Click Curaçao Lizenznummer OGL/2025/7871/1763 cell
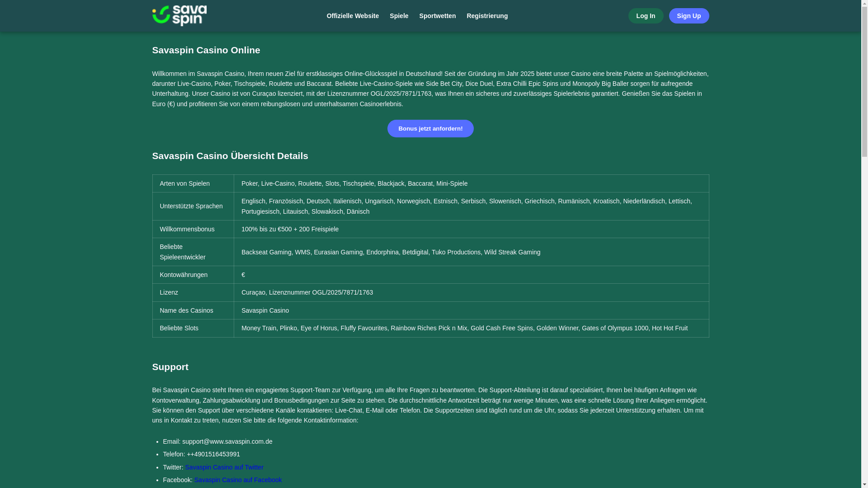 (471, 292)
